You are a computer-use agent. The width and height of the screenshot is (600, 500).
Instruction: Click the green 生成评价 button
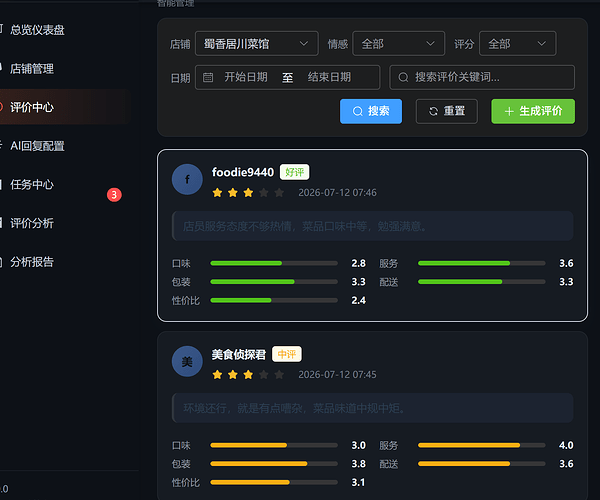pyautogui.click(x=533, y=111)
